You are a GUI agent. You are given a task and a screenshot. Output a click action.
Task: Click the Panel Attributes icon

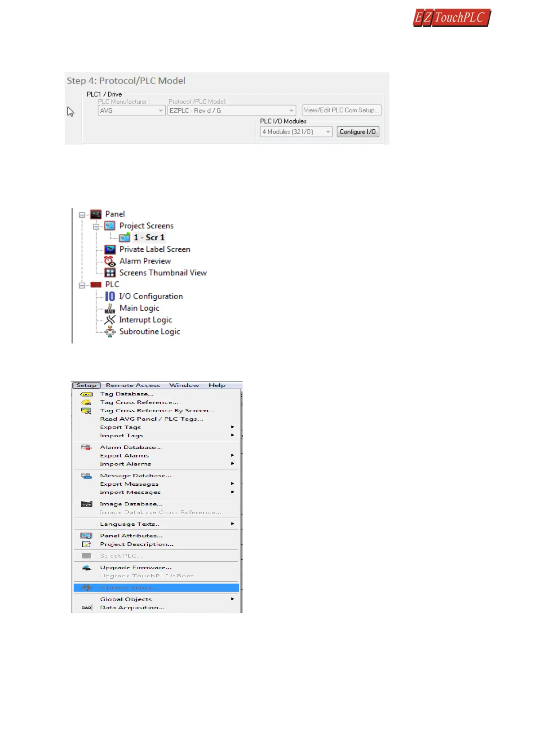tap(86, 536)
